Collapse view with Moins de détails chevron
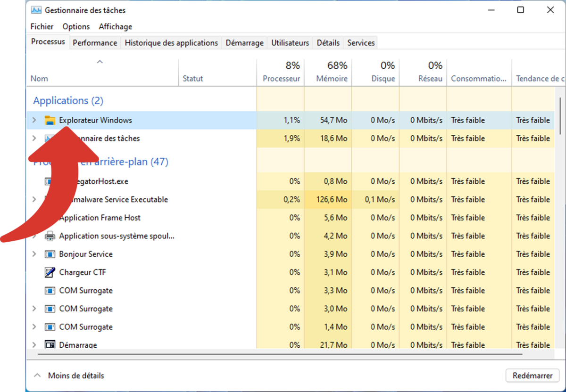The image size is (566, 392). tap(37, 376)
